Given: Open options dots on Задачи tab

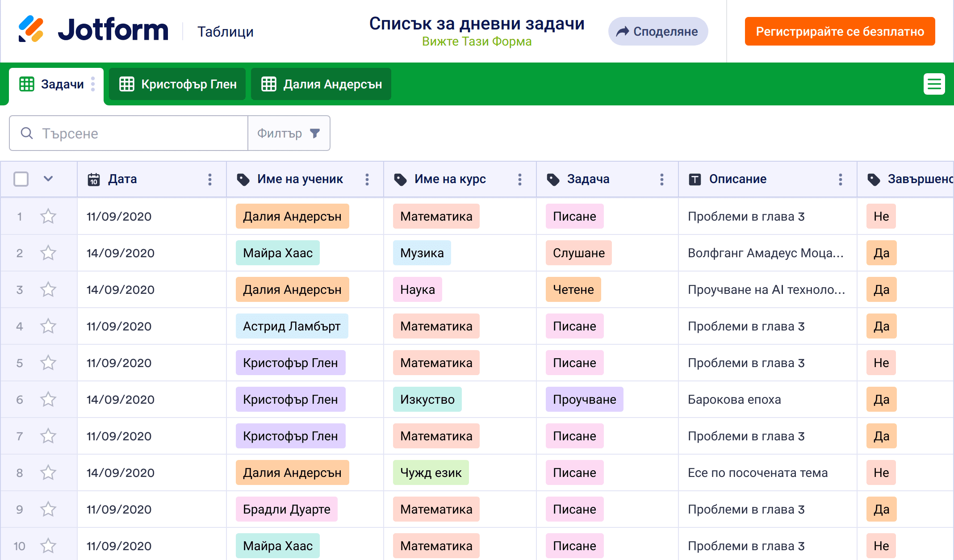Looking at the screenshot, I should click(93, 84).
